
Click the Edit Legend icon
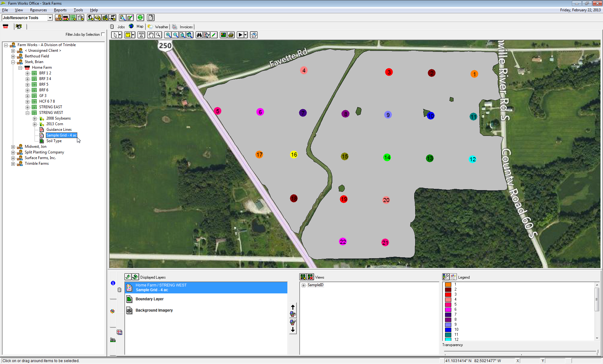(x=446, y=277)
